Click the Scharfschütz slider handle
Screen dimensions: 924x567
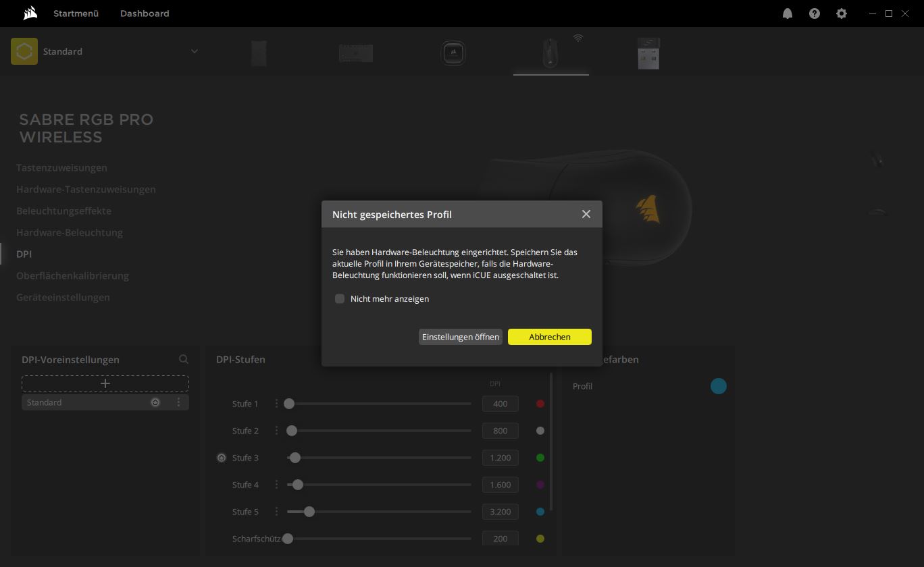click(288, 539)
